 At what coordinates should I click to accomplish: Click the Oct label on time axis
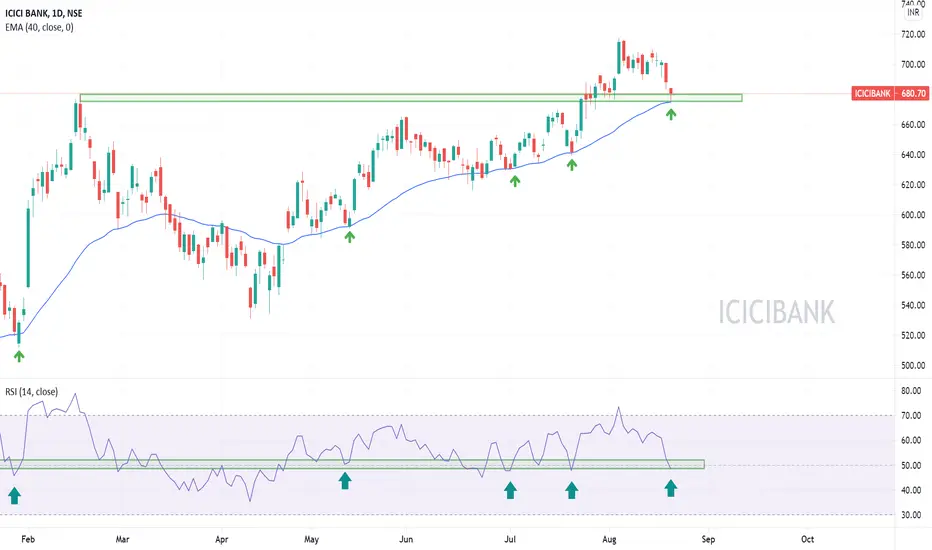pos(807,539)
